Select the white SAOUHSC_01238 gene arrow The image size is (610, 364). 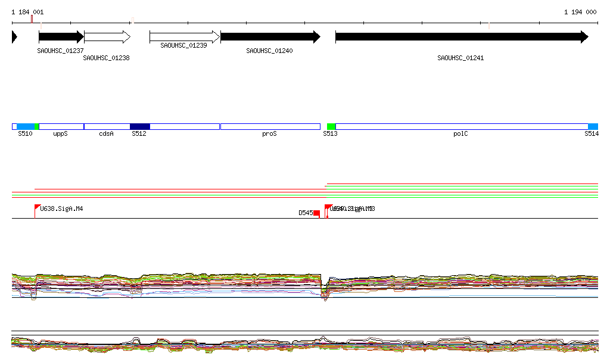click(107, 37)
